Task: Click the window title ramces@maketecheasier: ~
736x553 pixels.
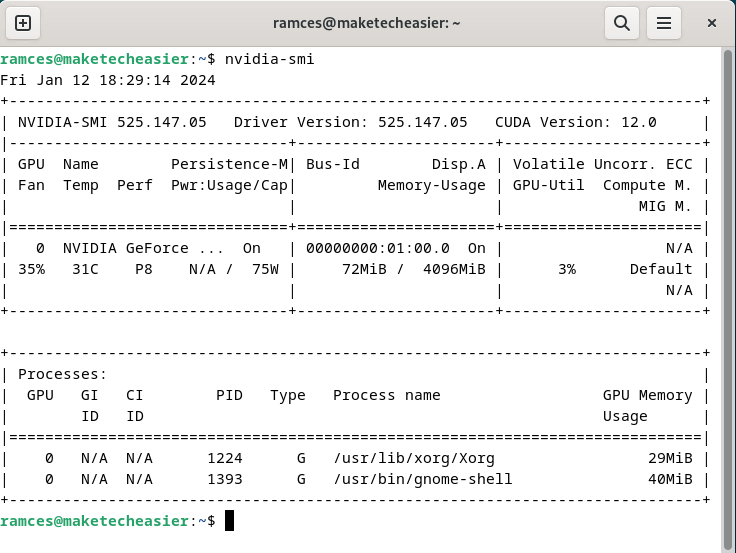Action: pyautogui.click(x=367, y=23)
